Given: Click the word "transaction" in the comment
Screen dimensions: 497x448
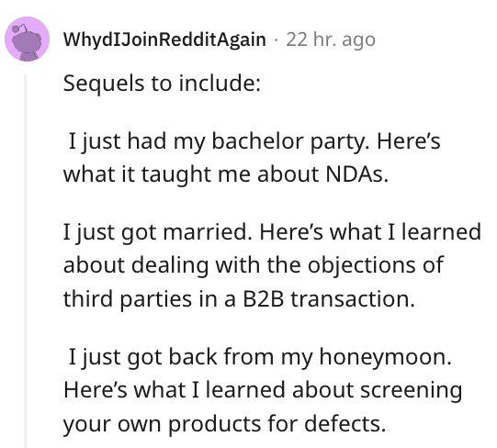Looking at the screenshot, I should coord(353,298).
